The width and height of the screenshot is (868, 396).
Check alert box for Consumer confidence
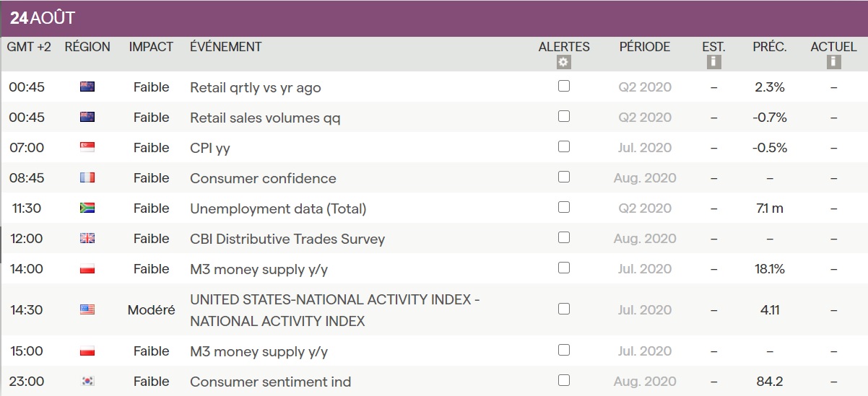564,177
